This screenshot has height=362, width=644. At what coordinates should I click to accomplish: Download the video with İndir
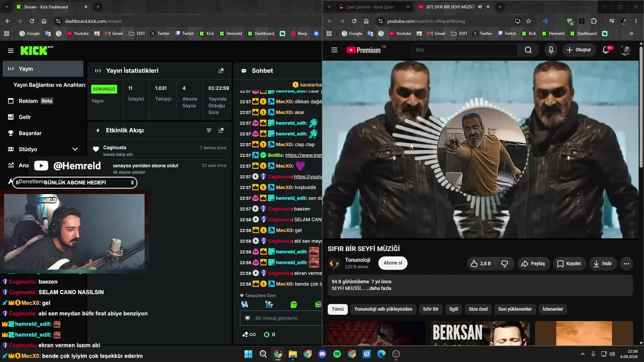[x=603, y=263]
